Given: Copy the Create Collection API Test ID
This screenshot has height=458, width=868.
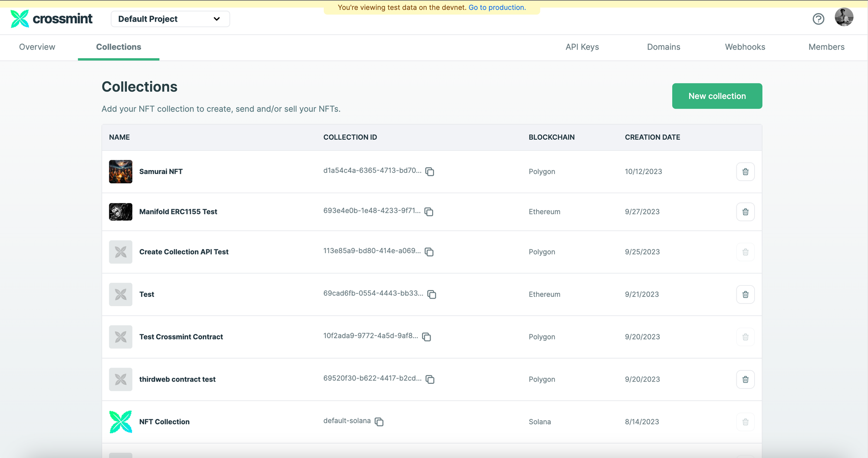Looking at the screenshot, I should 429,252.
